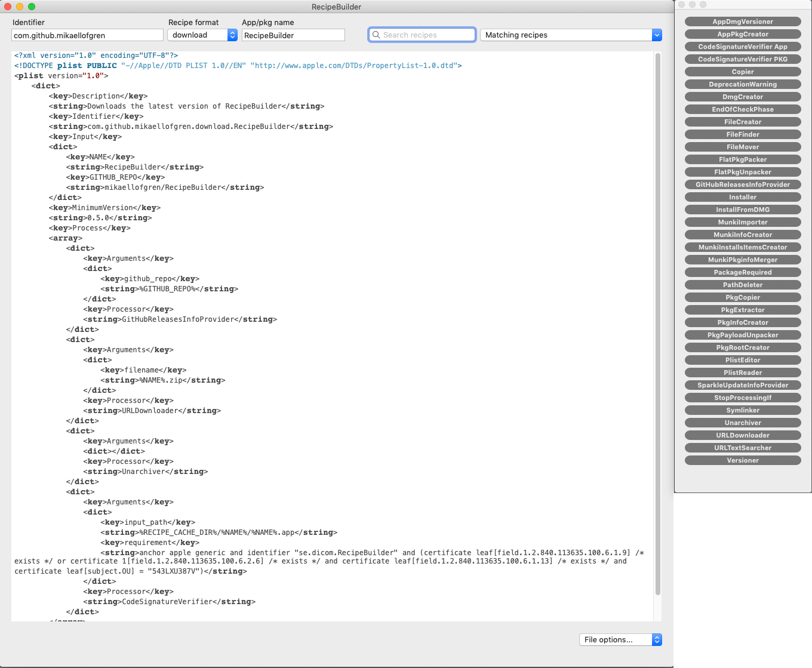Click the PathDeleter processor button
Image resolution: width=812 pixels, height=668 pixels.
click(x=743, y=285)
